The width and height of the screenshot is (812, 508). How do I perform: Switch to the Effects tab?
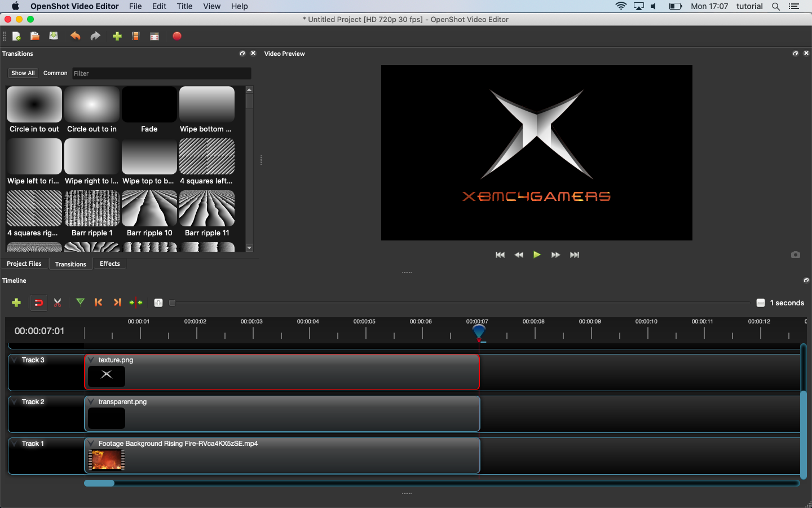pyautogui.click(x=110, y=264)
